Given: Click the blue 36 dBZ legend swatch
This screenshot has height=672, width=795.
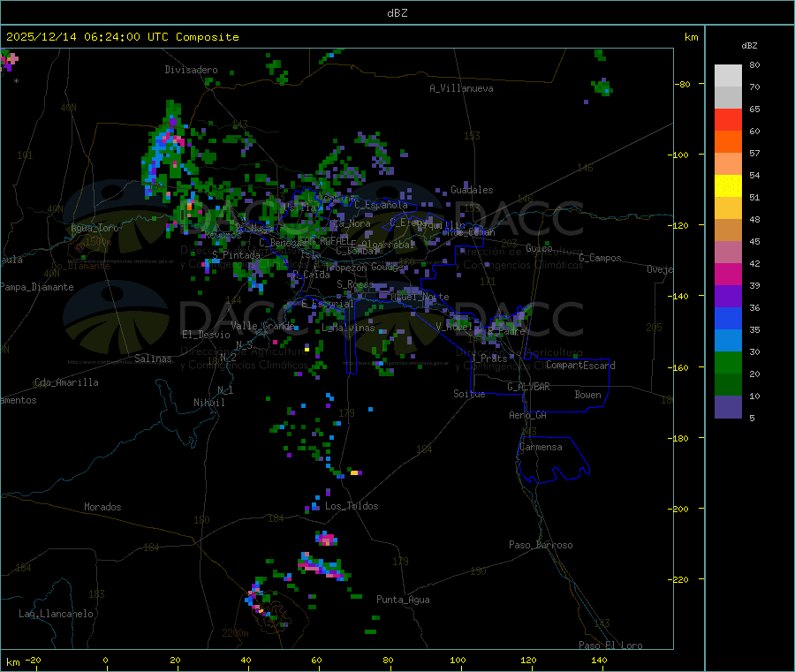Looking at the screenshot, I should coord(728,319).
